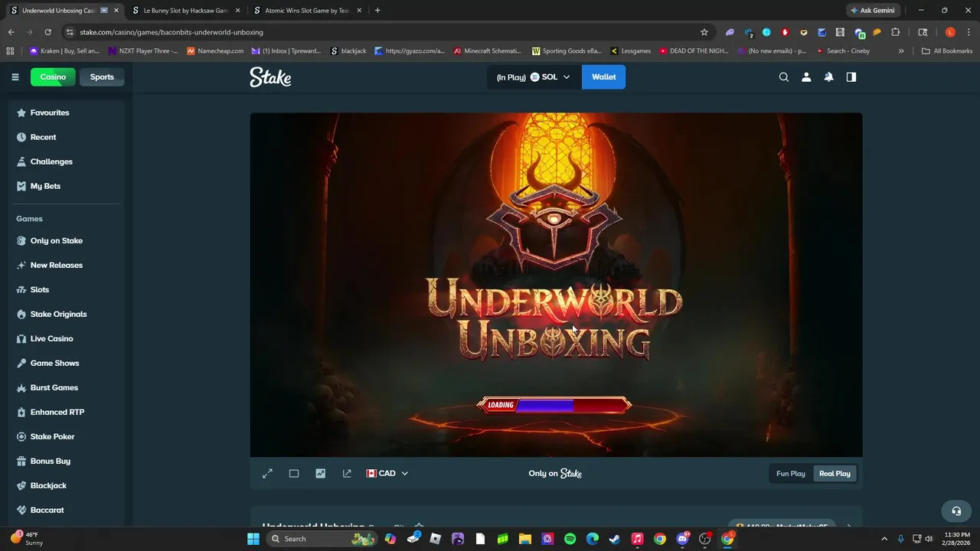This screenshot has width=980, height=551.
Task: Reload the page
Action: (x=47, y=32)
